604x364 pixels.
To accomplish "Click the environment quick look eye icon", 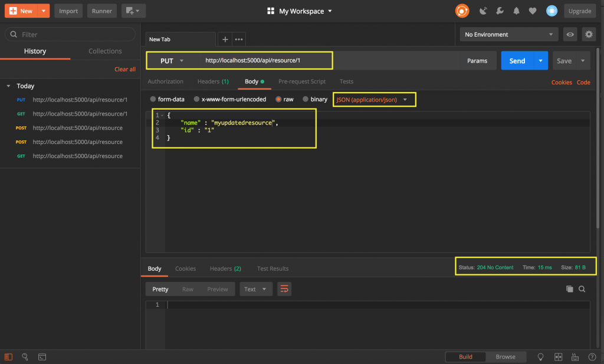I will coord(570,35).
